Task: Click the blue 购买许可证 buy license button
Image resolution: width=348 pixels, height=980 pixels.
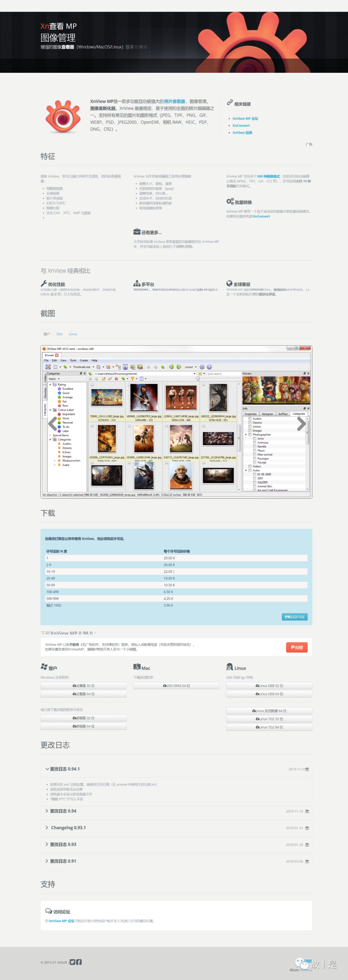Action: (x=294, y=617)
